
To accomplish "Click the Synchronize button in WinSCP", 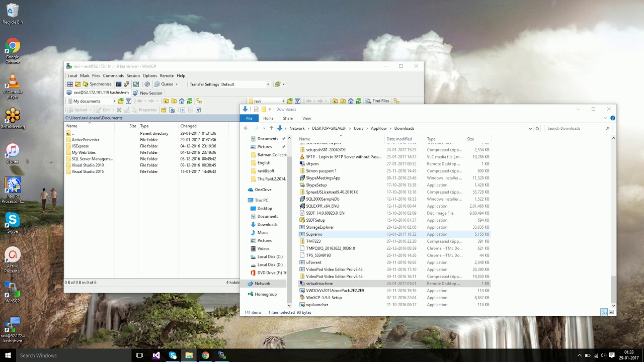I will click(97, 84).
